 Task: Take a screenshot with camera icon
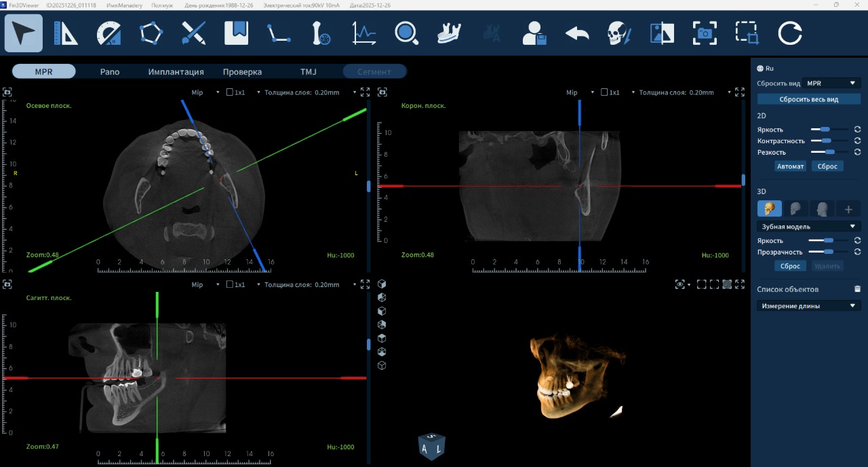(705, 33)
